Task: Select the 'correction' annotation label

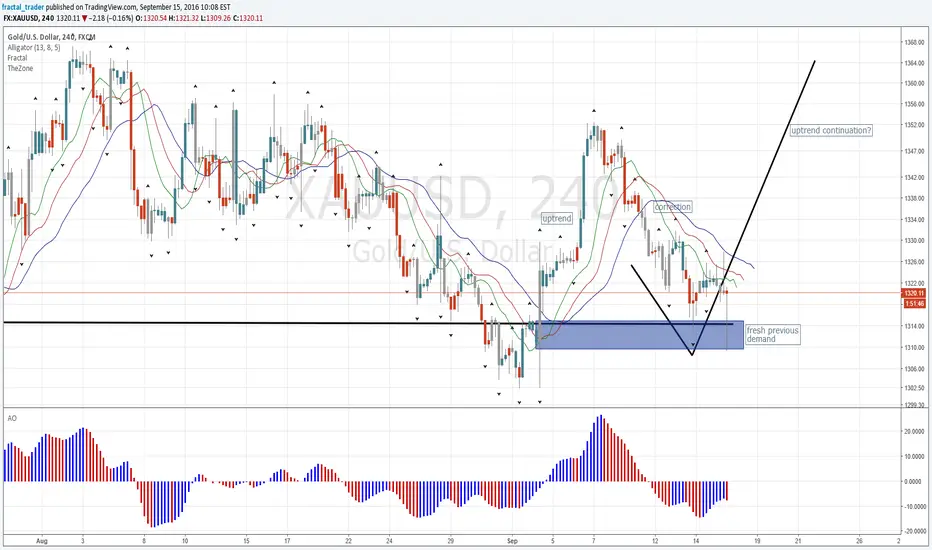Action: [x=672, y=207]
